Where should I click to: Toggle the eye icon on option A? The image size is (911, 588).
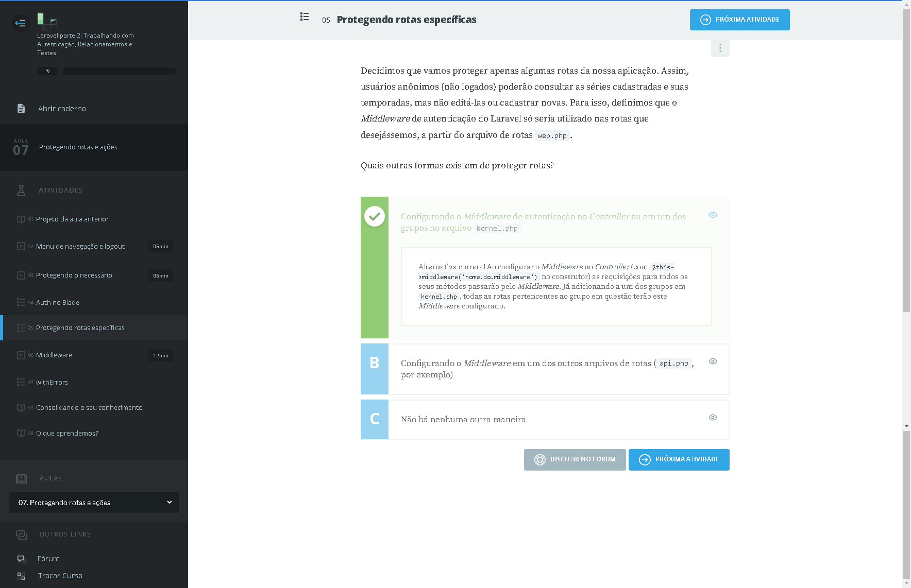coord(713,215)
